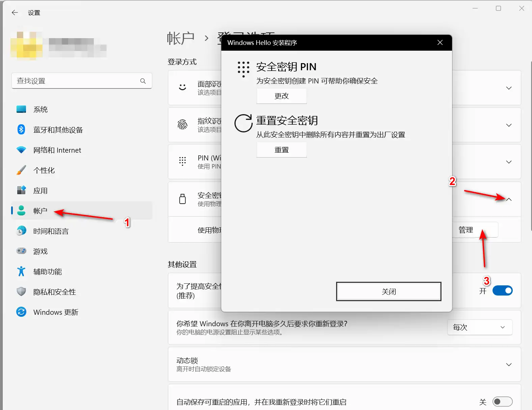Open Windows 更新 page
Image resolution: width=532 pixels, height=410 pixels.
pyautogui.click(x=82, y=312)
